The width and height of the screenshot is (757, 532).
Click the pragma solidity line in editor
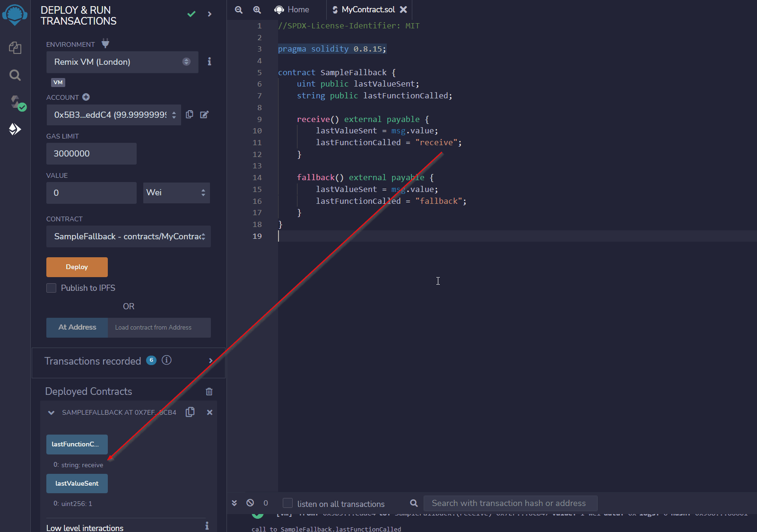click(332, 49)
